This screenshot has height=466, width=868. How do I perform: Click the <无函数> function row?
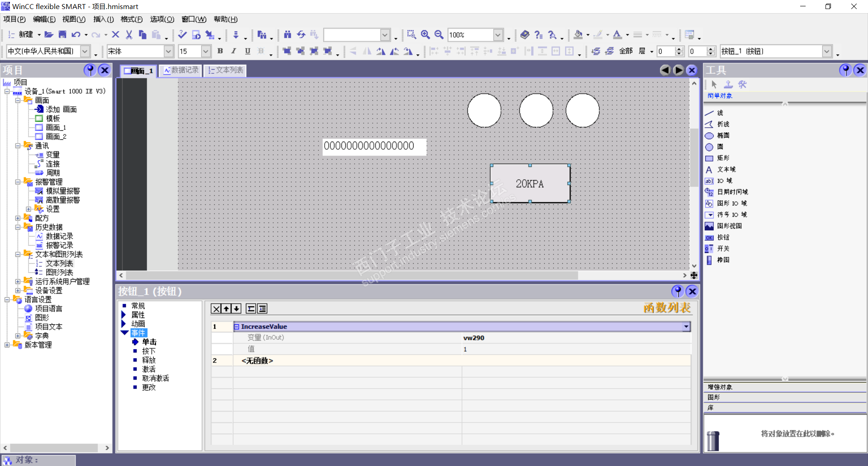pyautogui.click(x=462, y=361)
